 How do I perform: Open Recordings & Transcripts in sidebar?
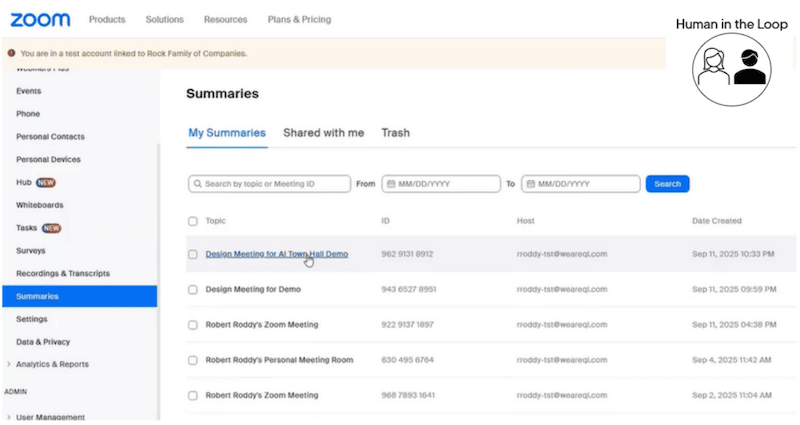pos(63,273)
